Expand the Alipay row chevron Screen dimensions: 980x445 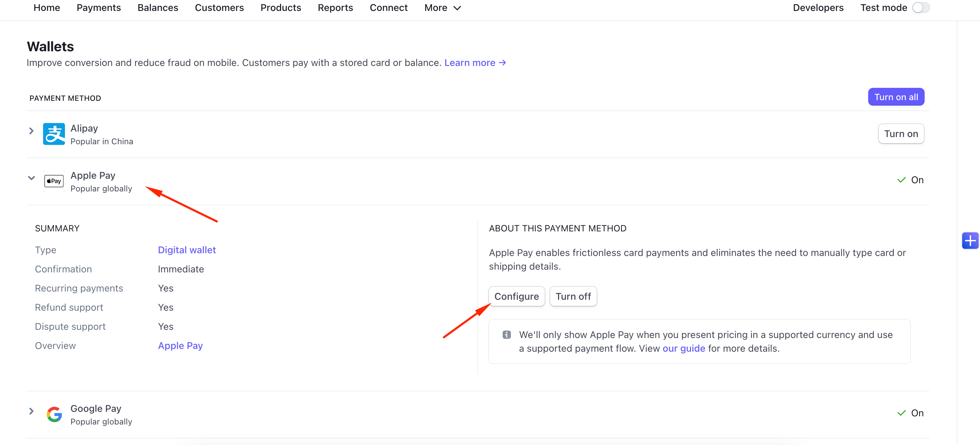click(x=31, y=131)
